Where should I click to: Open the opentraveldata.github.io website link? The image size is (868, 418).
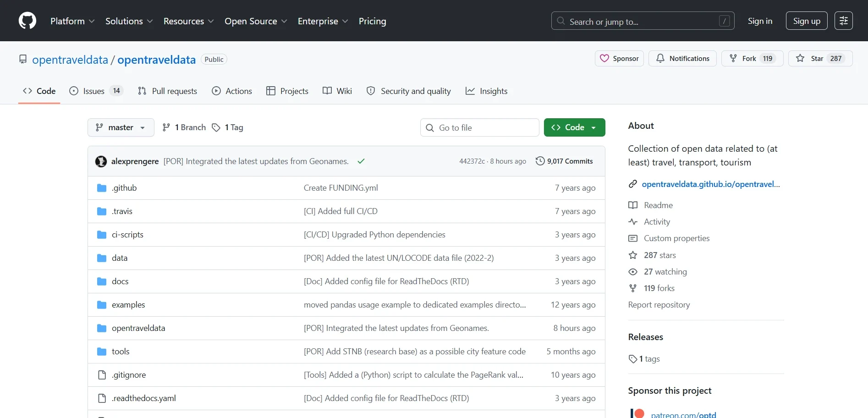pos(711,184)
